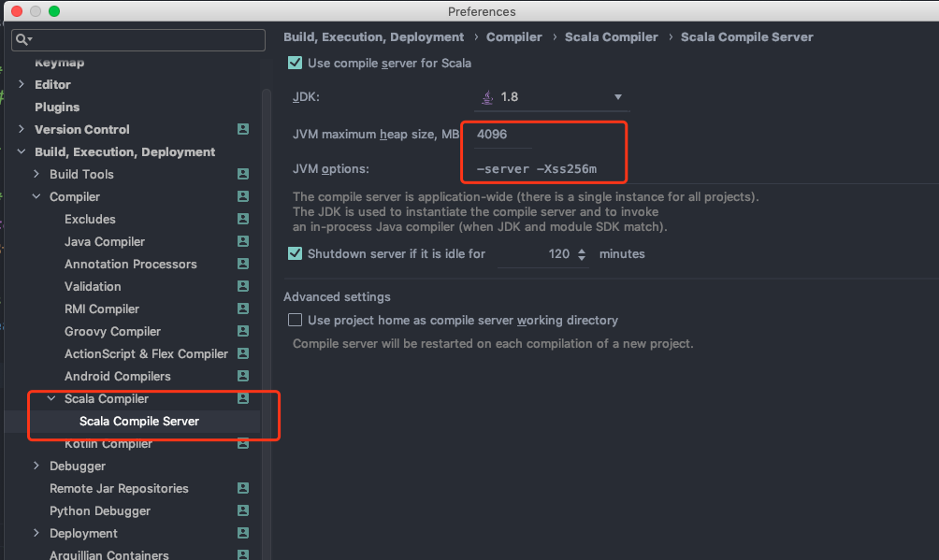Open Groovy Compiler settings
This screenshot has height=560, width=939.
pos(112,332)
